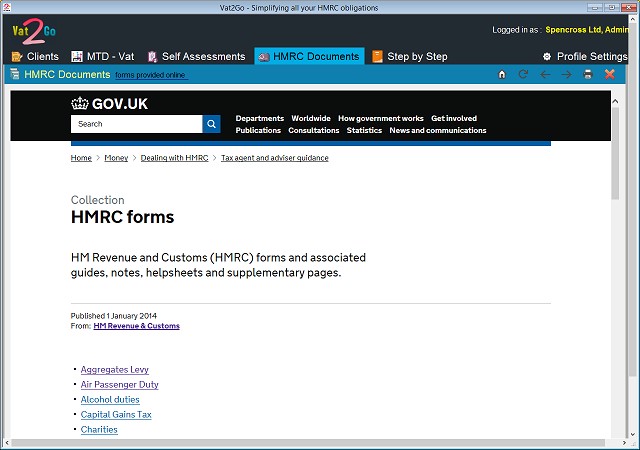Open News and communications link
Screen dimensions: 640x450
point(438,130)
